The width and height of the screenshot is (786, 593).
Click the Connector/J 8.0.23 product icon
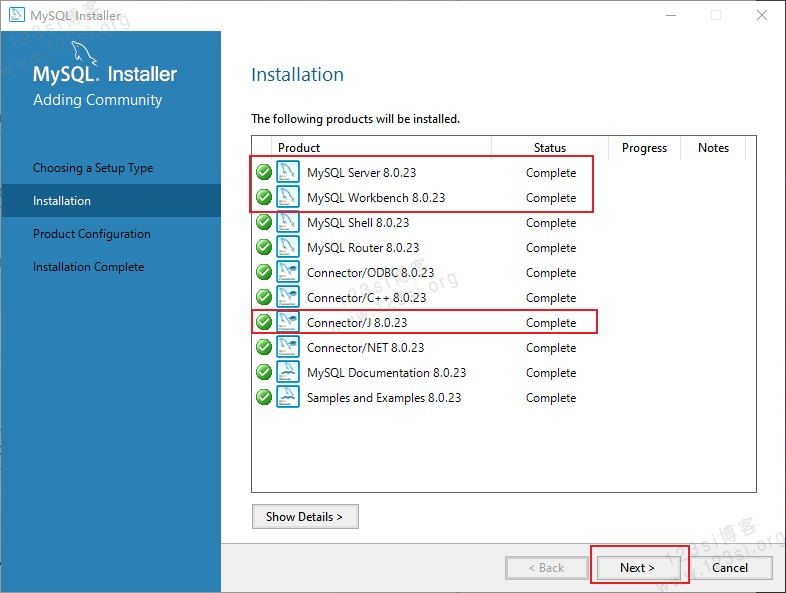288,322
